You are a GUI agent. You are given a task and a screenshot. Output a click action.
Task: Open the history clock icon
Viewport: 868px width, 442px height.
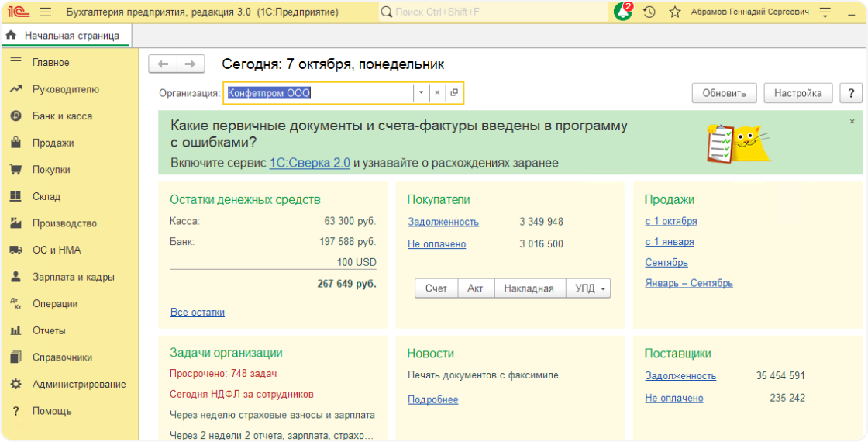pyautogui.click(x=649, y=12)
